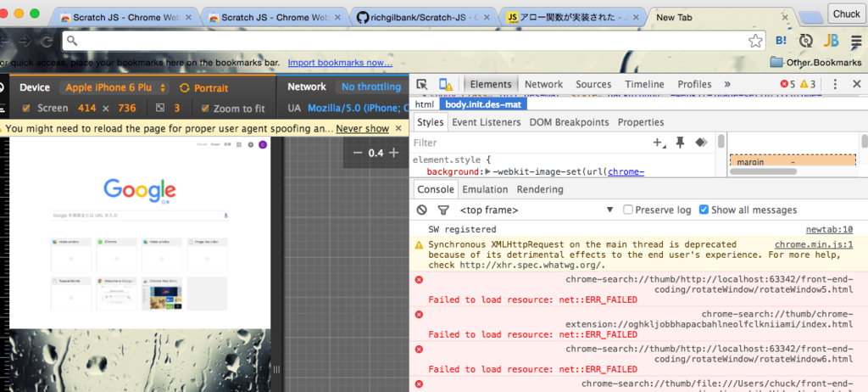Uncheck the Screen emulation checkbox

[26, 108]
